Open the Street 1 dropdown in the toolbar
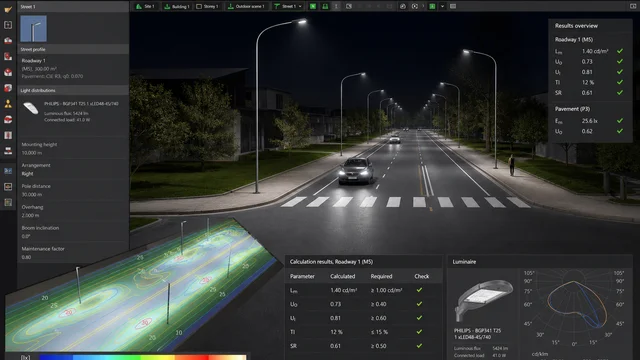Screen dimensions: 640x360 288,6
